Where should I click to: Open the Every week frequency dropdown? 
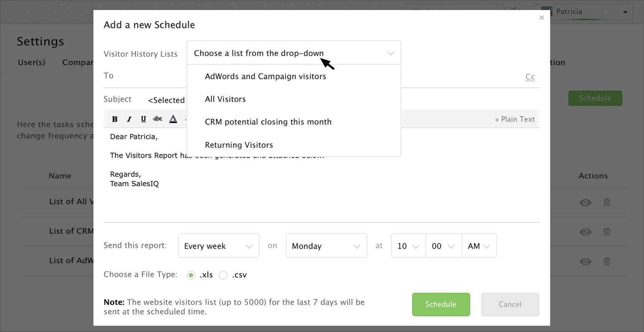(x=219, y=246)
